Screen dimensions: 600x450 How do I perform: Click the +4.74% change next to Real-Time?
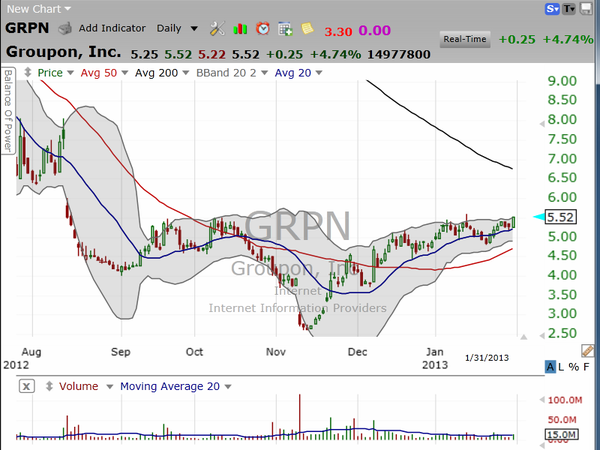point(568,39)
